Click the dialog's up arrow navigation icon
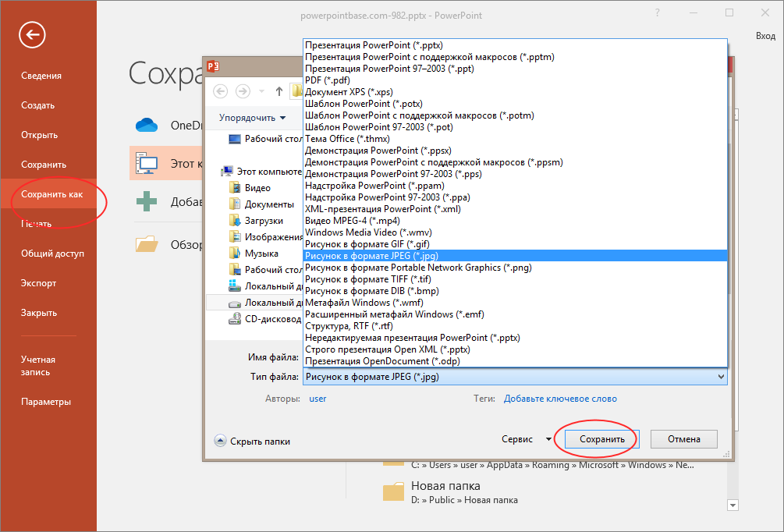Image resolution: width=784 pixels, height=532 pixels. point(279,91)
